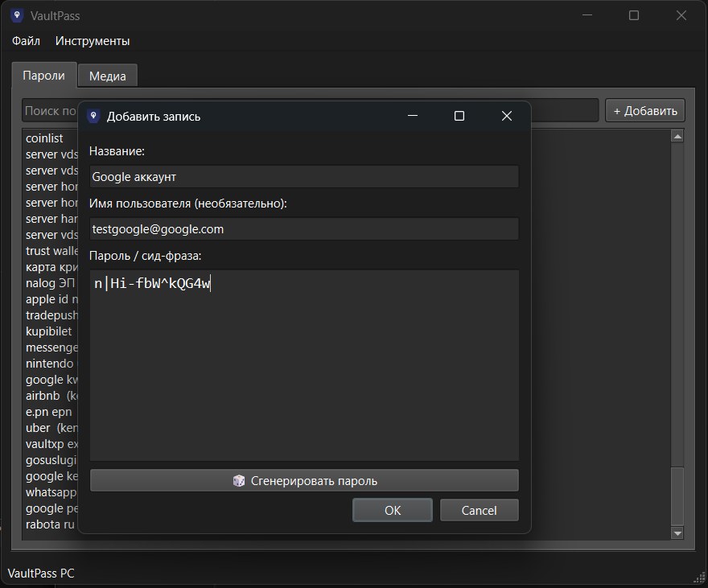Click the scroll down arrow of the password list
The height and width of the screenshot is (588, 708).
[677, 533]
